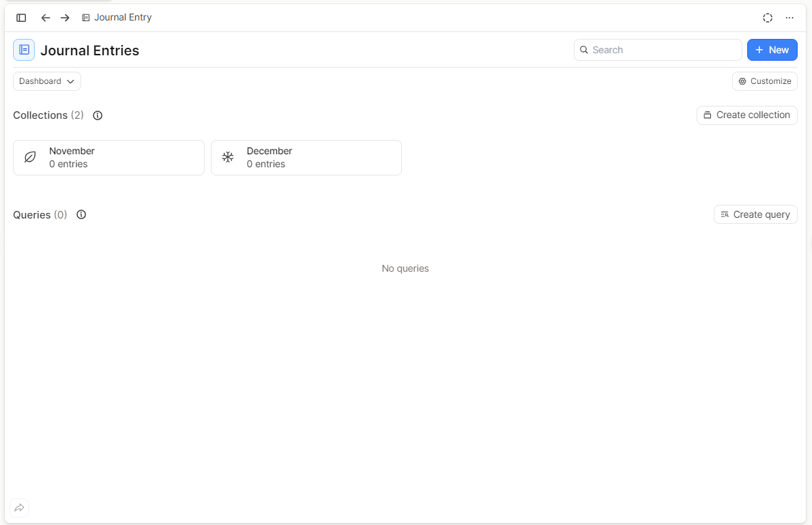
Task: Click the December snowflake icon
Action: [x=228, y=157]
